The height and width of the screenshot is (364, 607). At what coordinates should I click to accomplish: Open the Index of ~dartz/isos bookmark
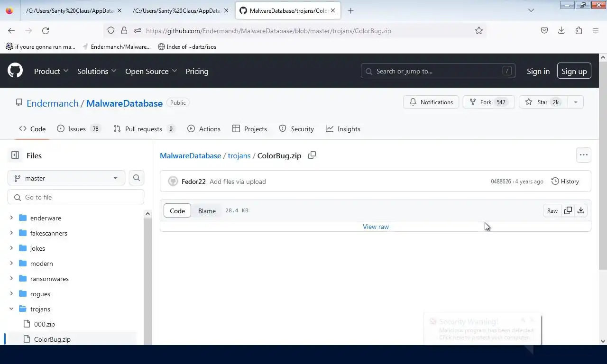pyautogui.click(x=187, y=46)
